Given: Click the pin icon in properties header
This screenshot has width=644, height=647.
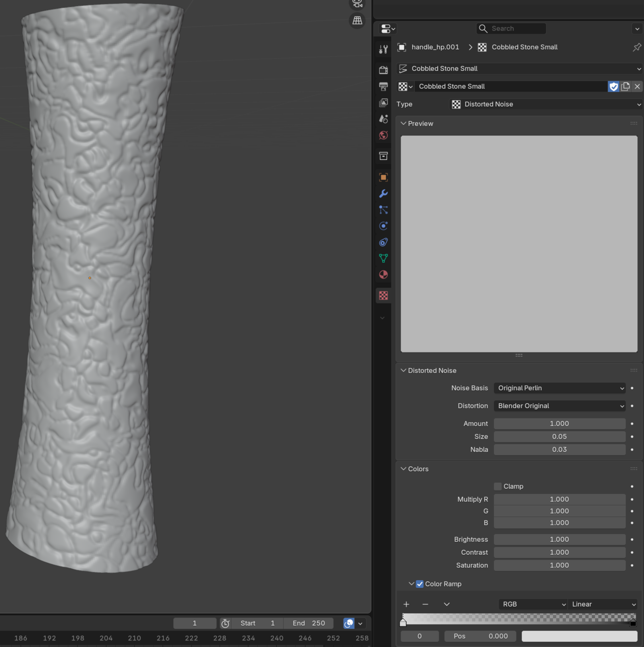Looking at the screenshot, I should [637, 47].
